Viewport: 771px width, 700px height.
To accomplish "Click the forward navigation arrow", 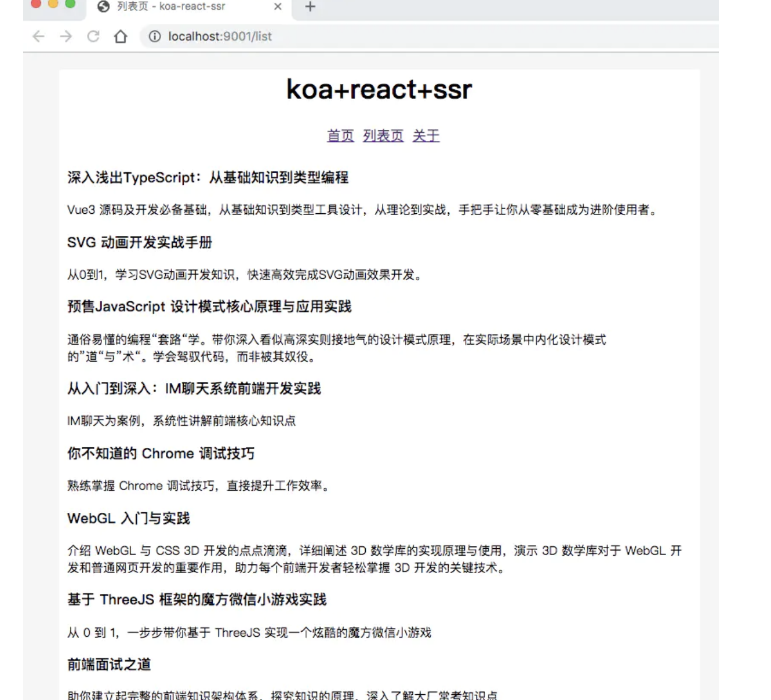I will tap(66, 36).
